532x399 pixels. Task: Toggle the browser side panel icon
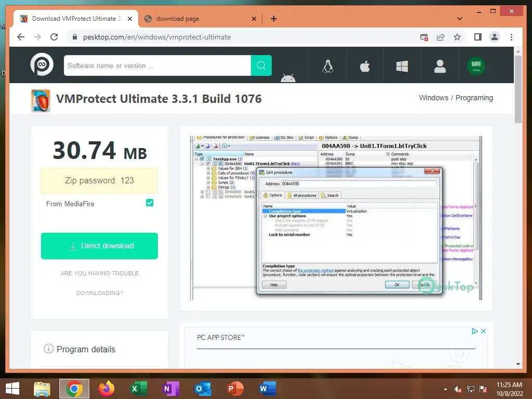478,37
